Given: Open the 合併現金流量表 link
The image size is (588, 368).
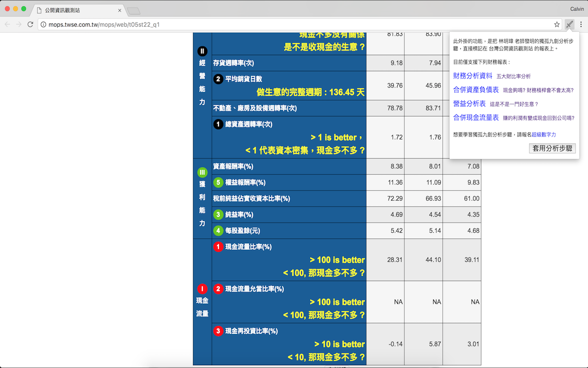Looking at the screenshot, I should (476, 117).
